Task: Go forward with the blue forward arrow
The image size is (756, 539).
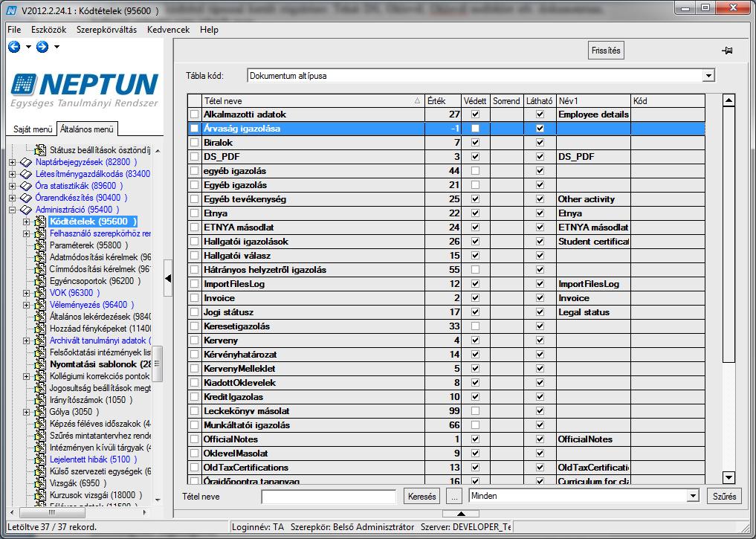Action: click(42, 47)
